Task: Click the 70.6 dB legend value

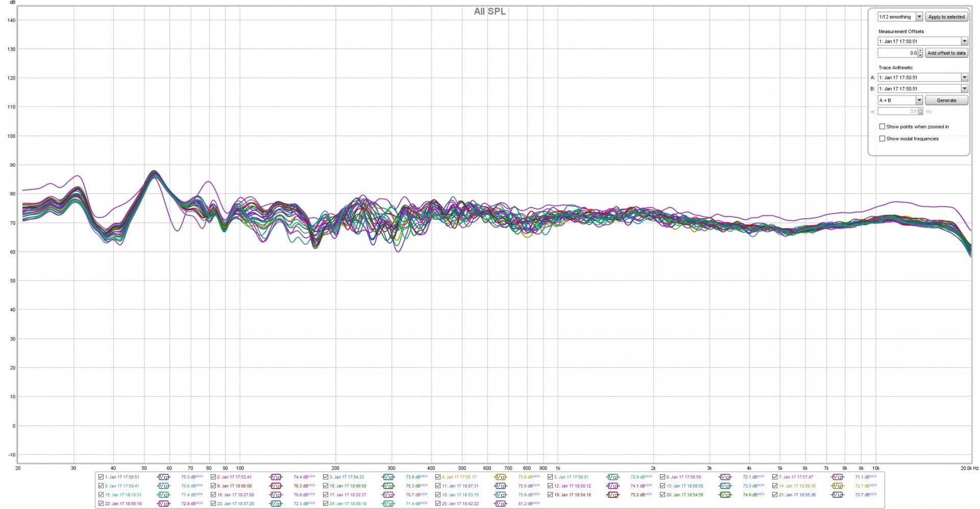Action: [189, 486]
